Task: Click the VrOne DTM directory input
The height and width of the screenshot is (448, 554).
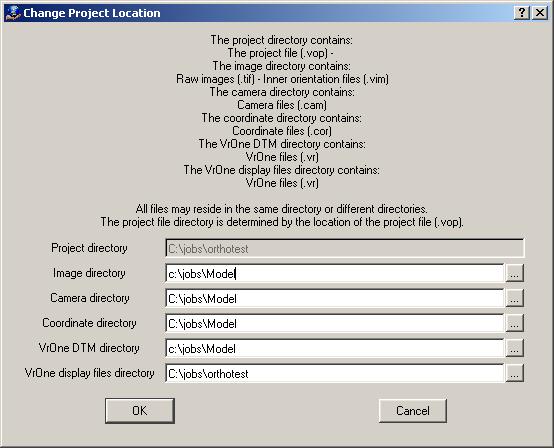Action: 335,349
